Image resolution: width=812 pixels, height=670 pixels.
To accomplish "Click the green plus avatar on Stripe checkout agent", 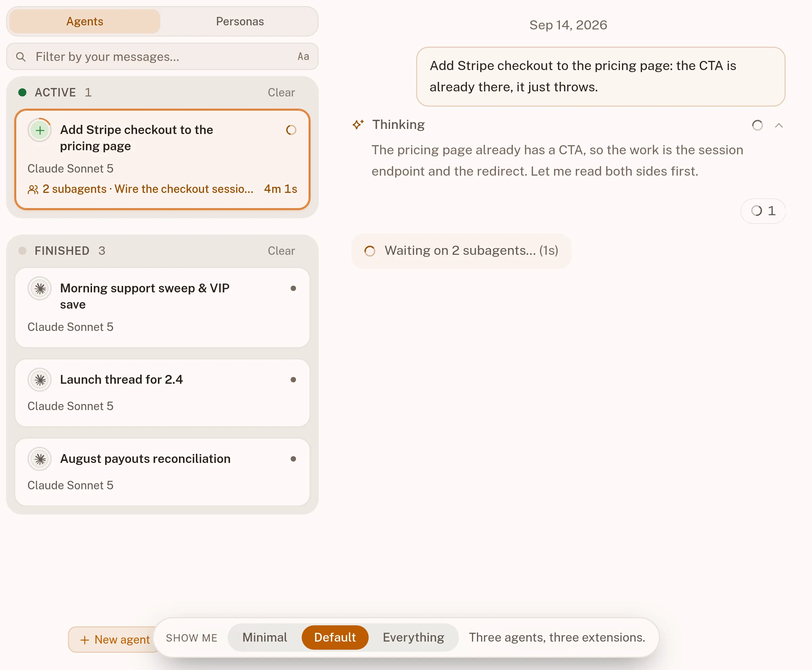I will pyautogui.click(x=40, y=131).
